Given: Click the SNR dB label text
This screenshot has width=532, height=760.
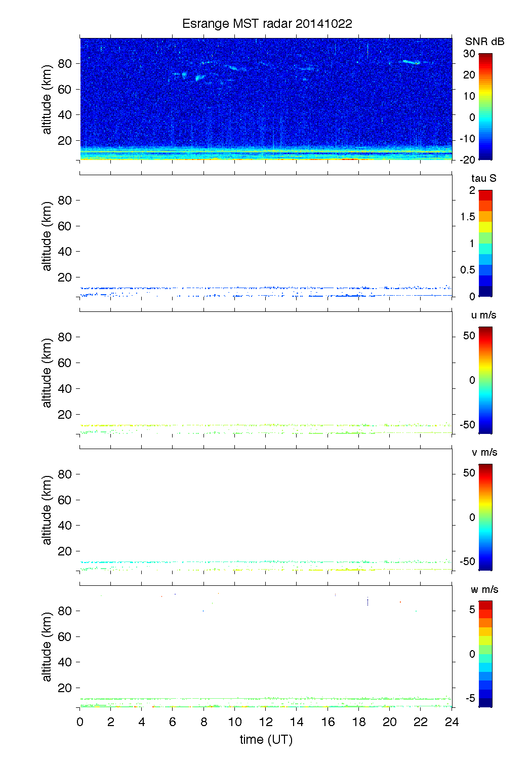Looking at the screenshot, I should click(484, 42).
